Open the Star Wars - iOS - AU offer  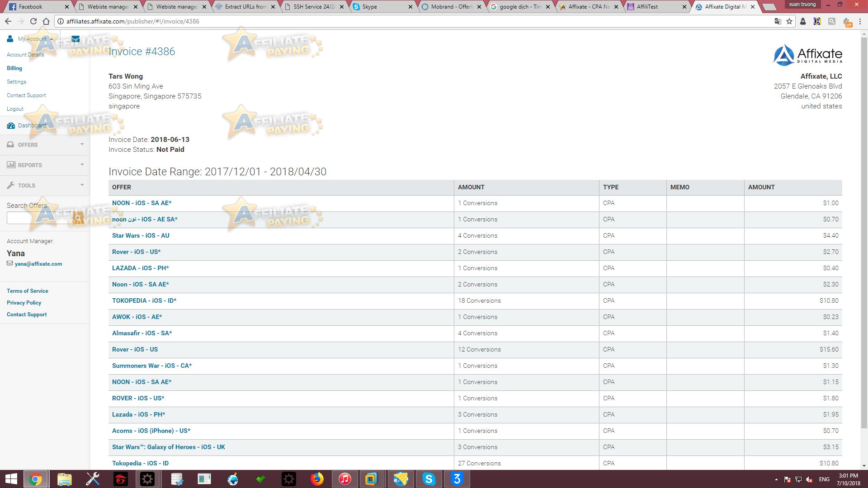tap(141, 235)
